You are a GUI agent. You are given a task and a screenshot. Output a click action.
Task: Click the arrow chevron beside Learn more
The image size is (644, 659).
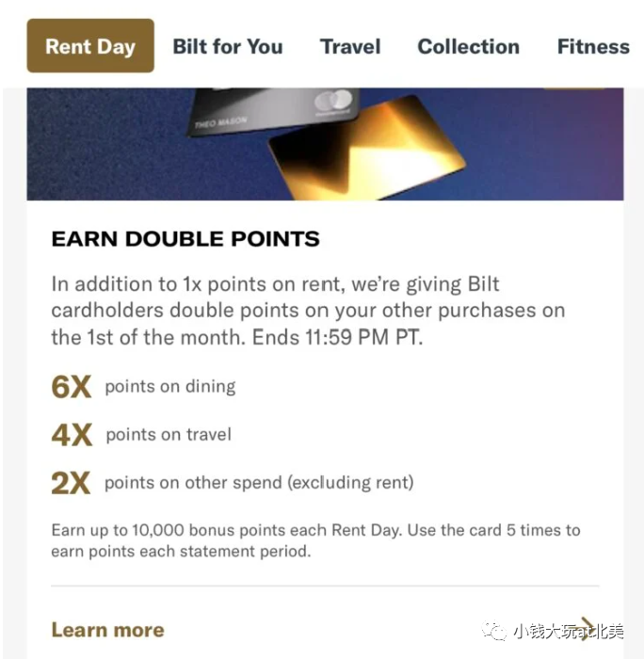click(588, 629)
